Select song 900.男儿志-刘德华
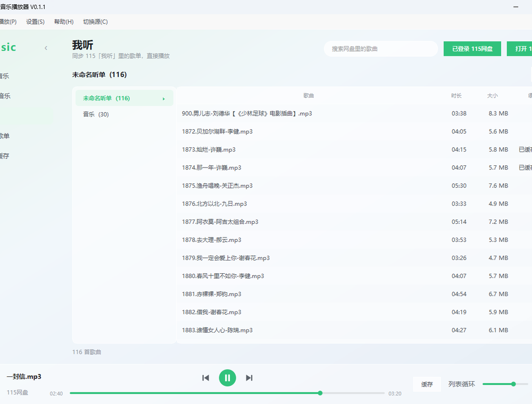The height and width of the screenshot is (404, 532). pos(354,114)
